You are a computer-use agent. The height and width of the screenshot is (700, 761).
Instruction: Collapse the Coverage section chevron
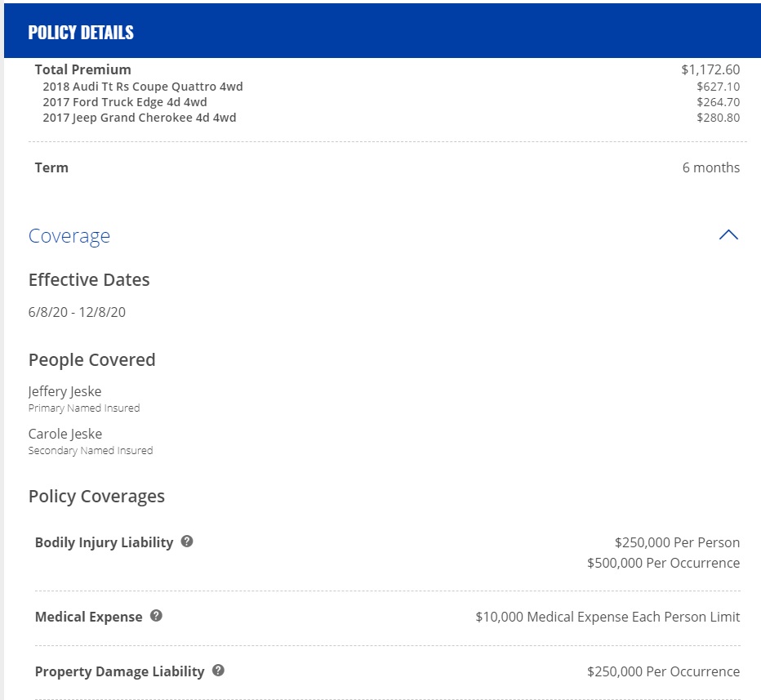tap(728, 235)
